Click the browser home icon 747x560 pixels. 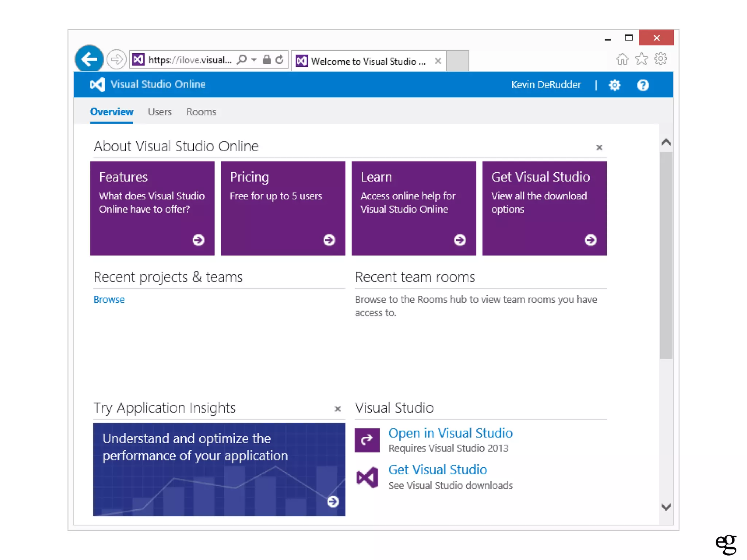point(622,59)
